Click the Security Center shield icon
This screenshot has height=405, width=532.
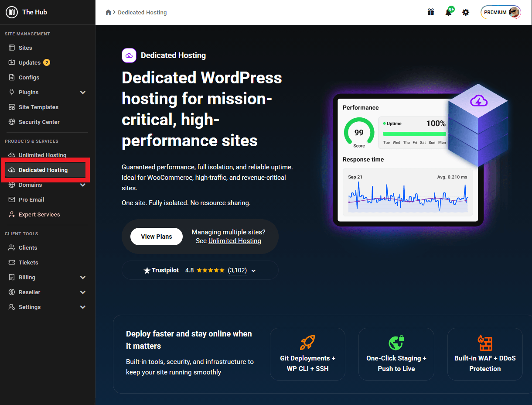tap(12, 122)
